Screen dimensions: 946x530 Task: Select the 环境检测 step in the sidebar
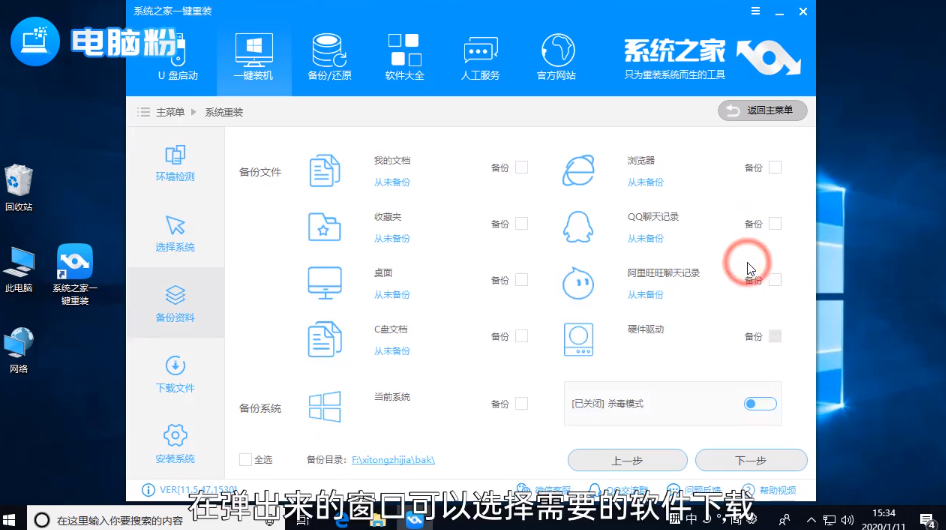175,164
